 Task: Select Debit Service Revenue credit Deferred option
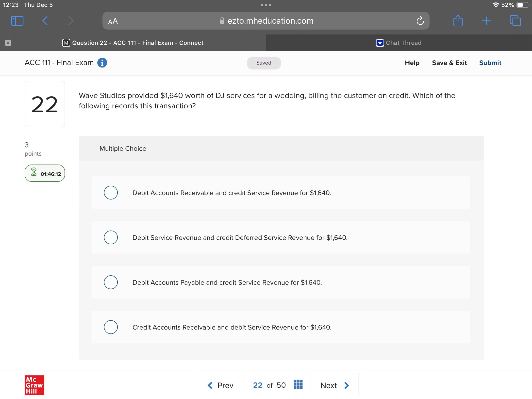(111, 237)
